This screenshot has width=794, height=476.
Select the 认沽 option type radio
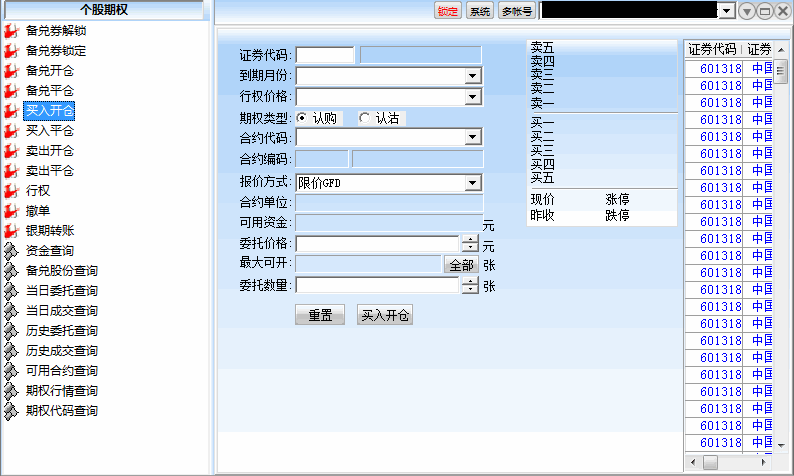click(365, 118)
